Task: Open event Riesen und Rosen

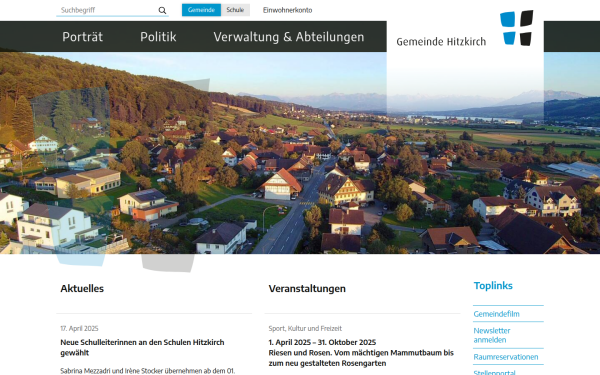Action: pos(361,358)
